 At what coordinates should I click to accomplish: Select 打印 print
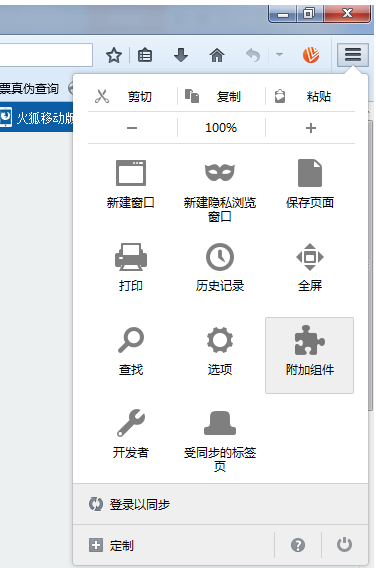(x=131, y=267)
